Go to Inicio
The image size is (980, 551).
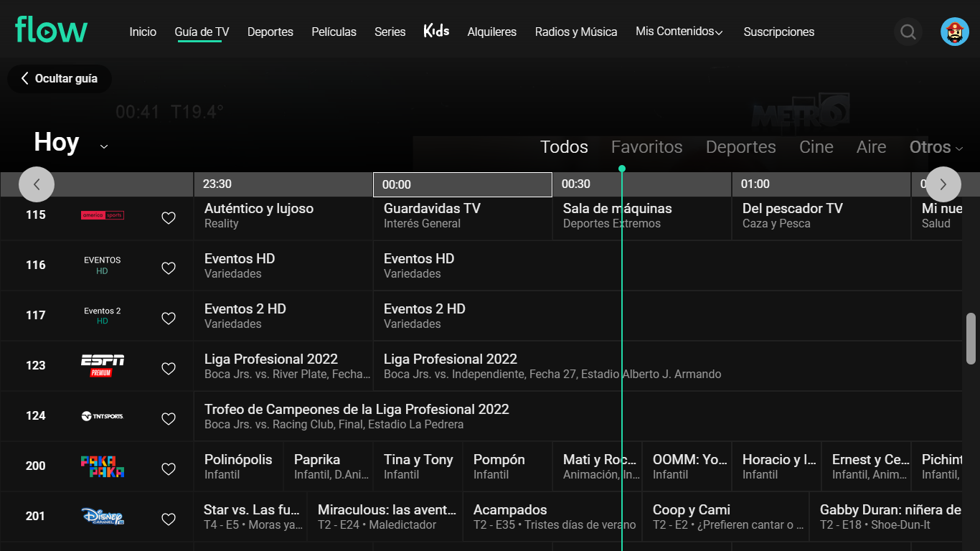[143, 32]
